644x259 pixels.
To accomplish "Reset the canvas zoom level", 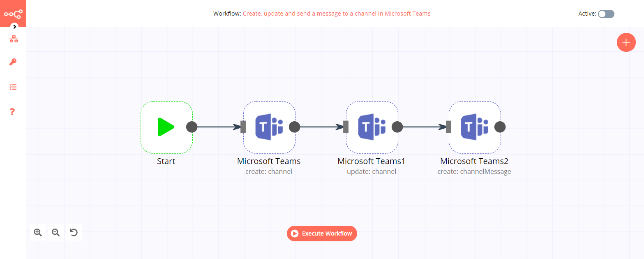I will click(74, 232).
